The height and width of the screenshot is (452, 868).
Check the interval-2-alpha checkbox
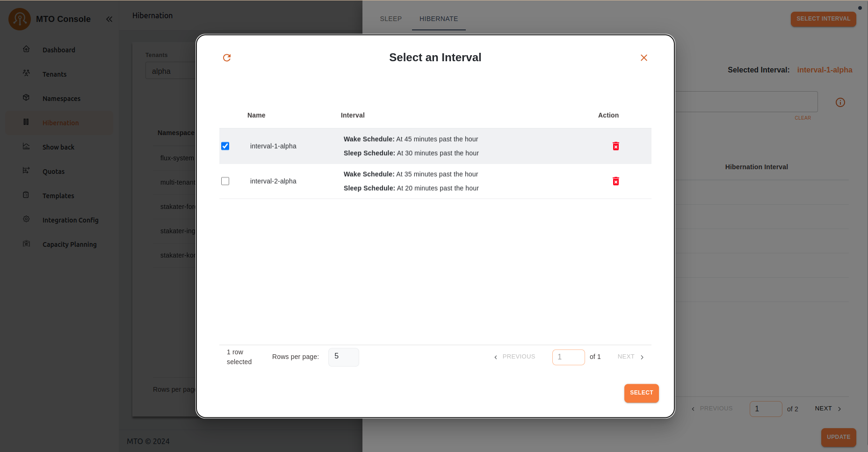click(225, 181)
